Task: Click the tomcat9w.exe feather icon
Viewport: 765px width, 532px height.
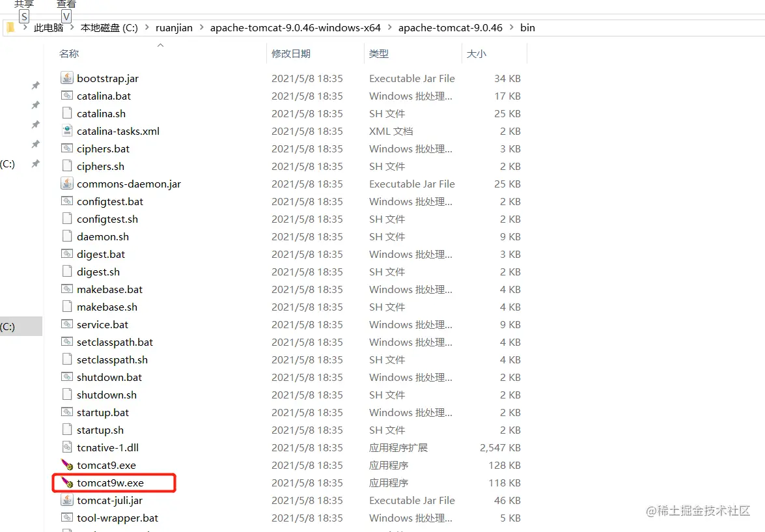Action: click(67, 483)
